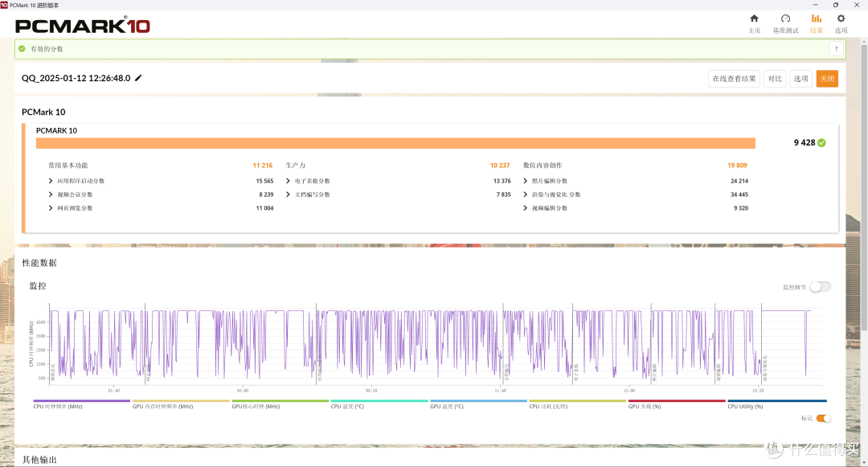Viewport: 868px width, 467px height.
Task: Click the video conferencing score 8 239
Action: click(266, 195)
